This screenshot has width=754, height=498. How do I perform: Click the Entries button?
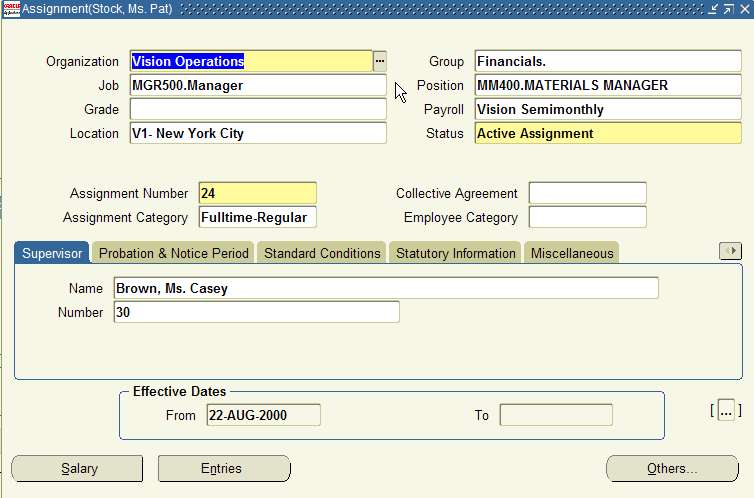[224, 468]
